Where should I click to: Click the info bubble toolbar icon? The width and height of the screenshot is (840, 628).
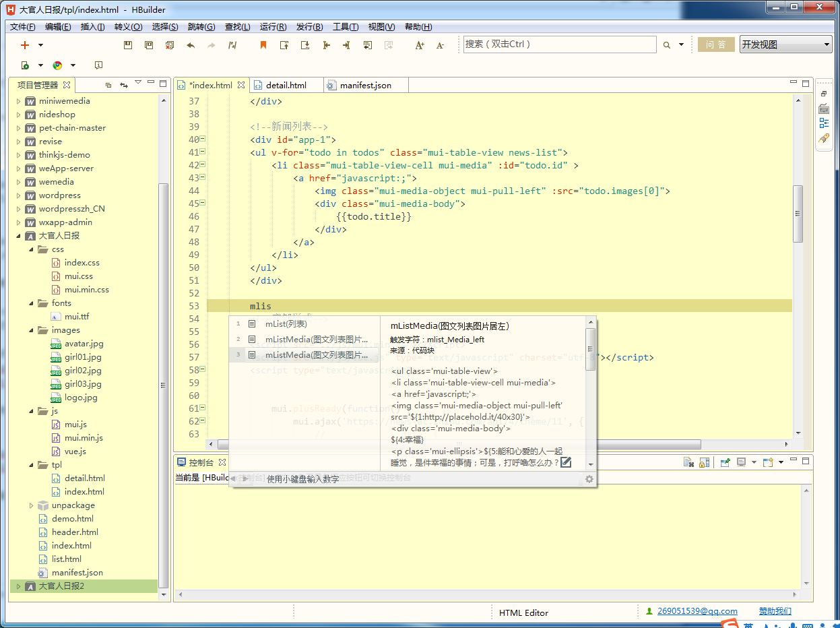coord(98,65)
